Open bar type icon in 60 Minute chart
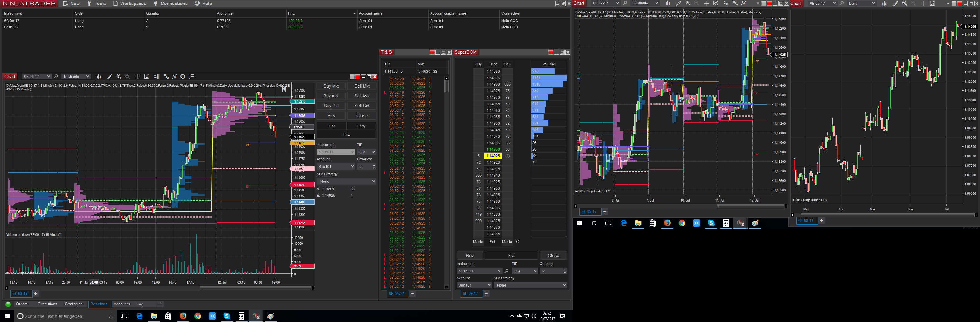 click(667, 3)
